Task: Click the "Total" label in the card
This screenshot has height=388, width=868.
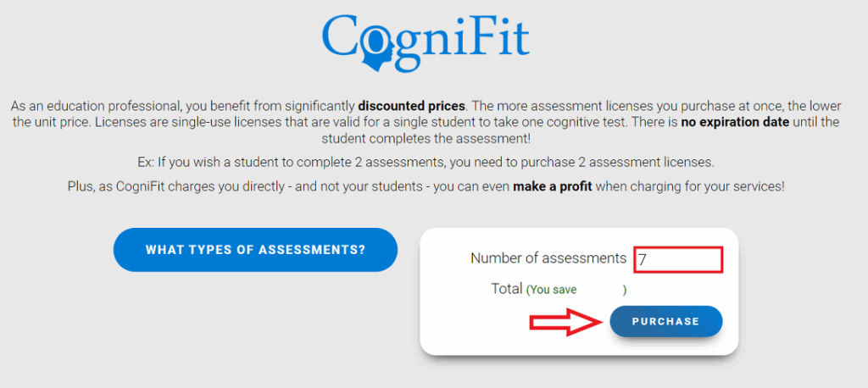Action: tap(507, 289)
